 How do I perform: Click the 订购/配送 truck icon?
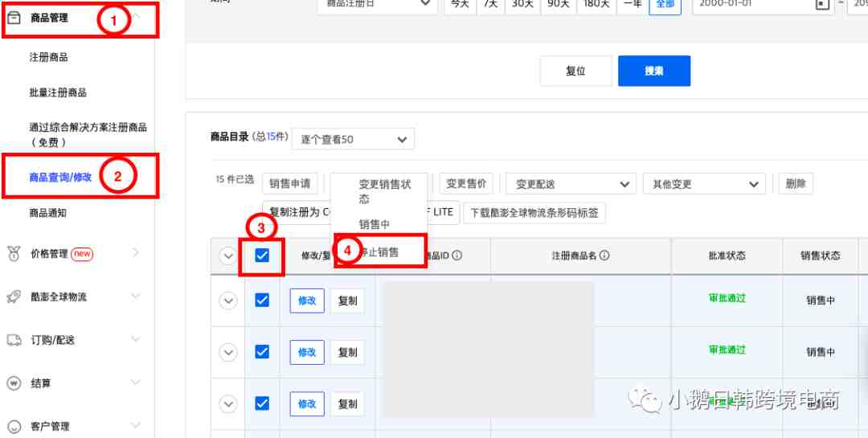14,340
